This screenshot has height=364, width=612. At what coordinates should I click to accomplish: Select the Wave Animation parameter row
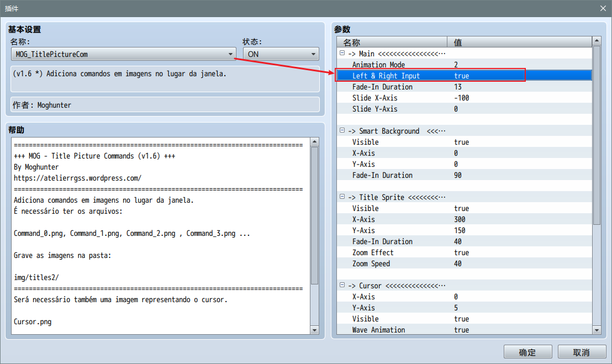(465, 330)
